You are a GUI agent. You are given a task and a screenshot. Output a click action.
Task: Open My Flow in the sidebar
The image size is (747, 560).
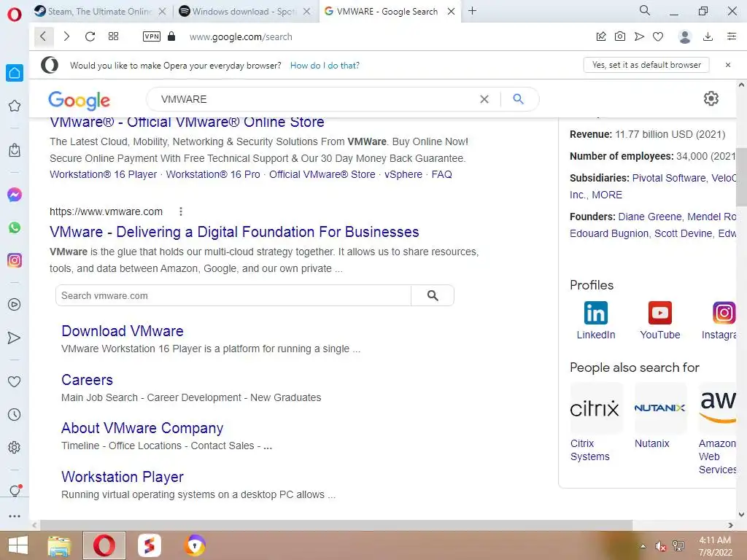pyautogui.click(x=15, y=338)
